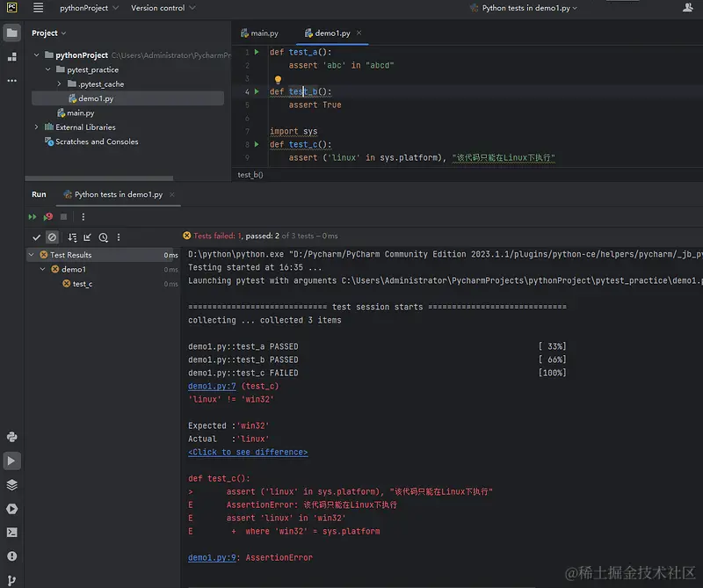Open demo1.py:7 link in output

pyautogui.click(x=212, y=386)
